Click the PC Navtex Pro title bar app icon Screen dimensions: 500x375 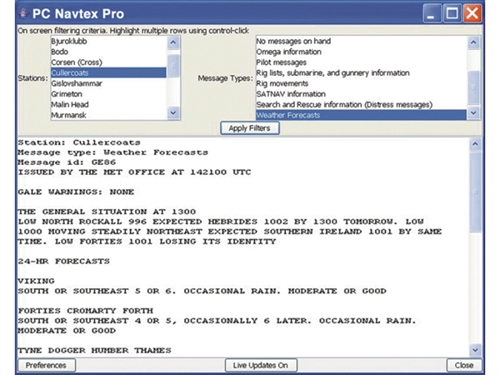pyautogui.click(x=23, y=13)
